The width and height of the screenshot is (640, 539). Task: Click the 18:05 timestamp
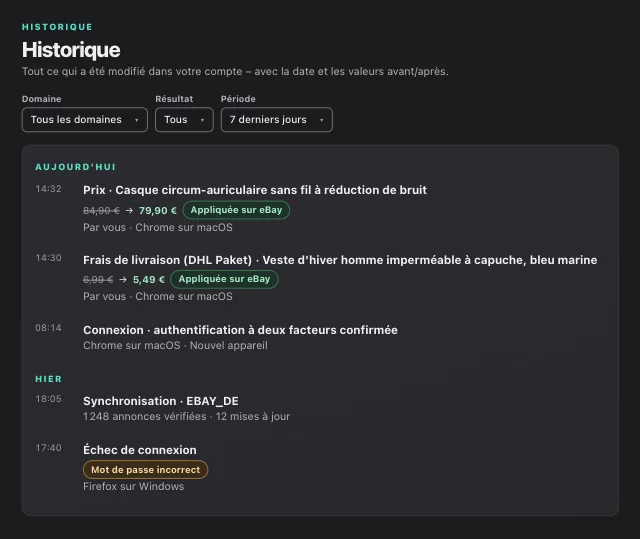click(48, 399)
